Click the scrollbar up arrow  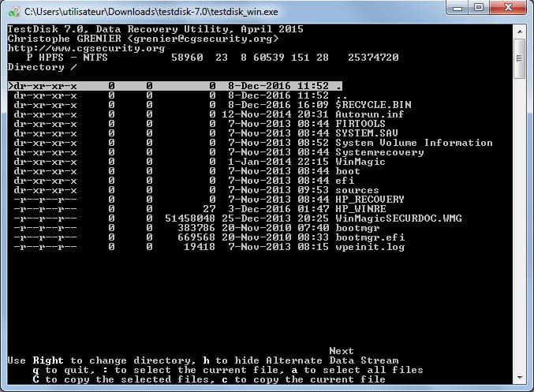[519, 32]
